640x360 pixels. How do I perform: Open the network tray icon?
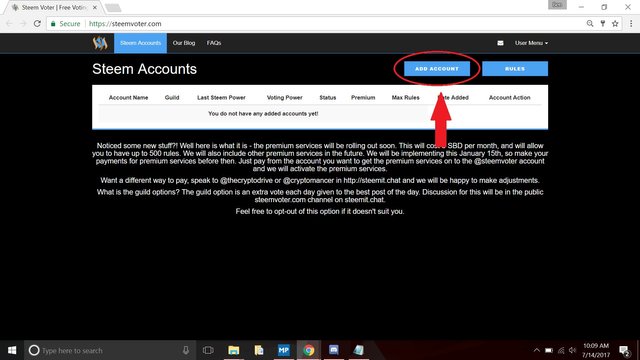pyautogui.click(x=561, y=350)
